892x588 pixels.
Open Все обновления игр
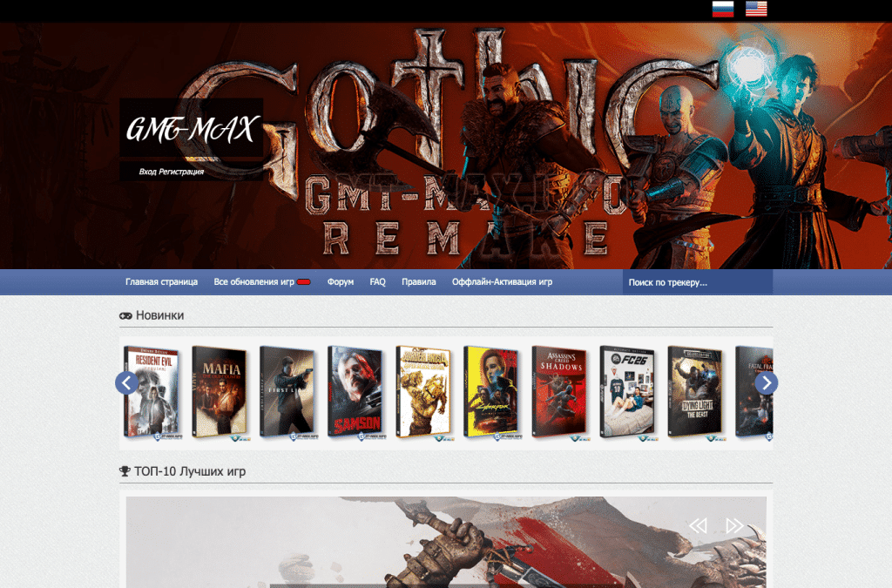click(253, 281)
